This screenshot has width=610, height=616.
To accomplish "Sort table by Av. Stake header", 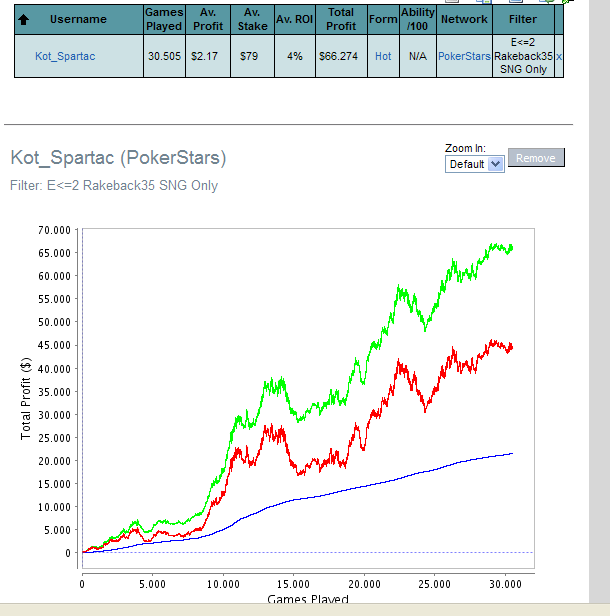I will (252, 19).
